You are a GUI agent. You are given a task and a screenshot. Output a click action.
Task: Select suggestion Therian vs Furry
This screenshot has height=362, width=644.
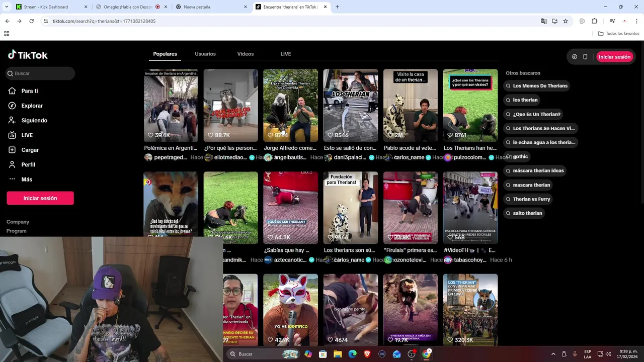528,199
